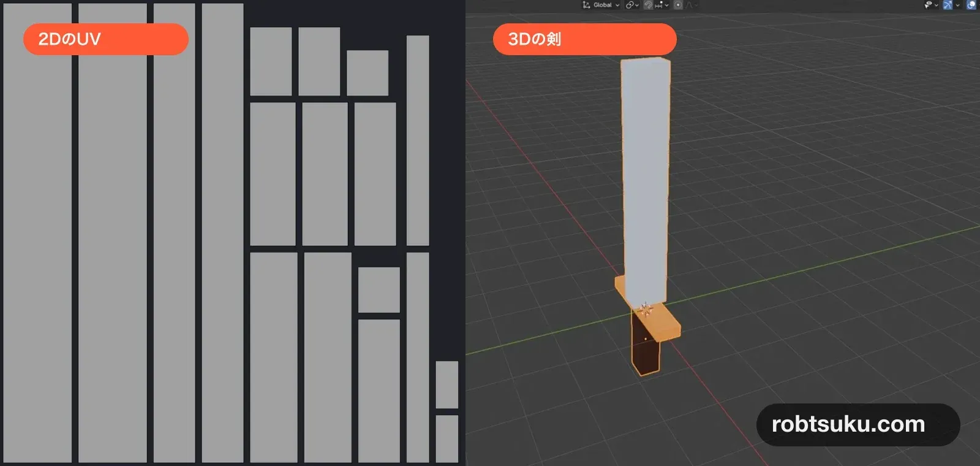Open the selectability and visibility popover
The width and height of the screenshot is (980, 466).
pyautogui.click(x=932, y=5)
